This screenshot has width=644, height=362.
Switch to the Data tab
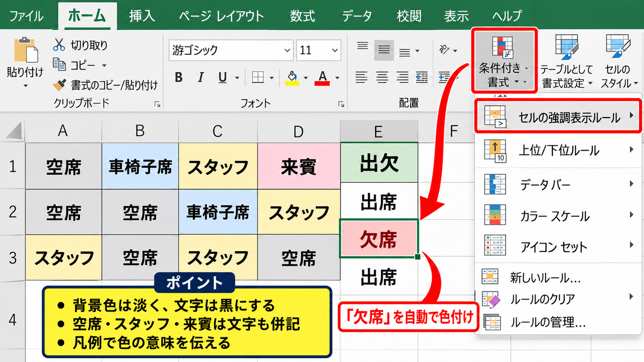tap(357, 16)
